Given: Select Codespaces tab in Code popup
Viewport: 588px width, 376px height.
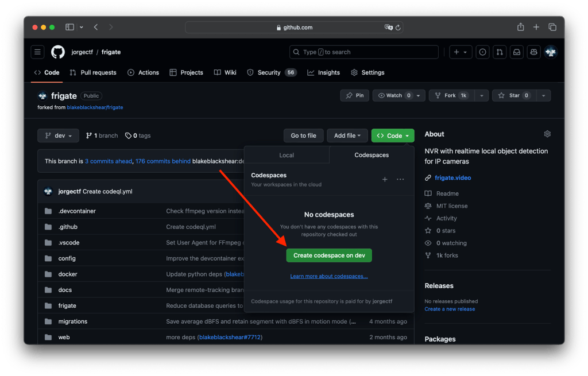Looking at the screenshot, I should click(372, 155).
